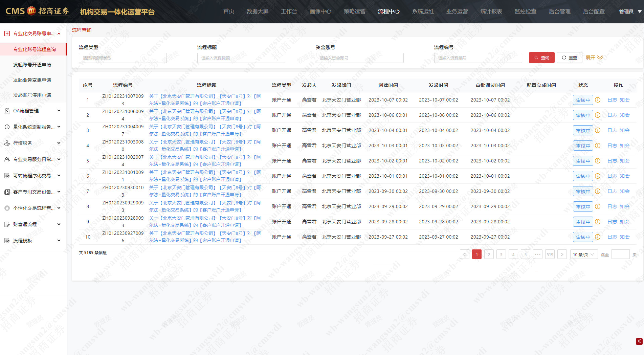Click the 财富通流程 sidebar icon
Screen dimensions: 644x355
tap(7, 224)
